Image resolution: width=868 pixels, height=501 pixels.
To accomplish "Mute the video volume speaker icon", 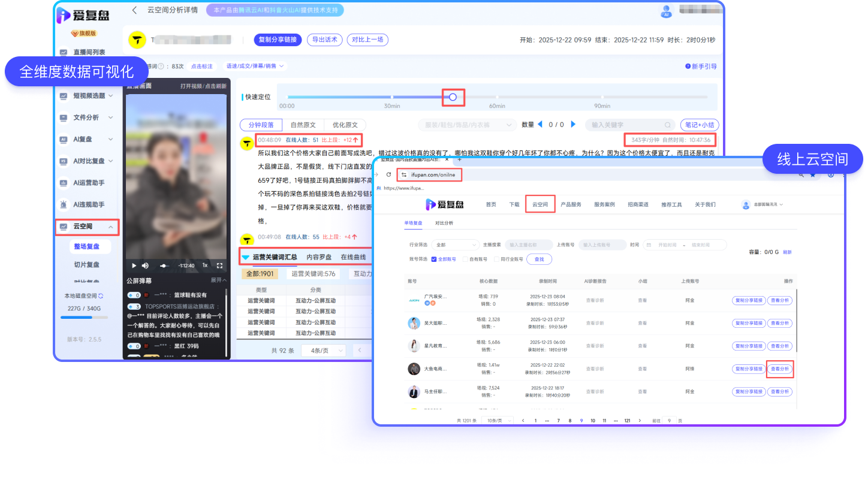I will click(145, 265).
